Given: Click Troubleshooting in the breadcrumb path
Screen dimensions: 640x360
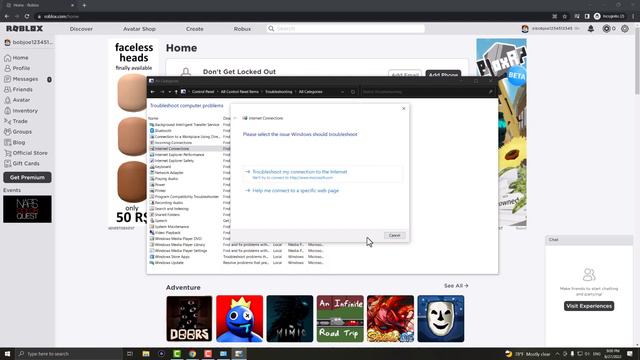Looking at the screenshot, I should click(x=278, y=92).
